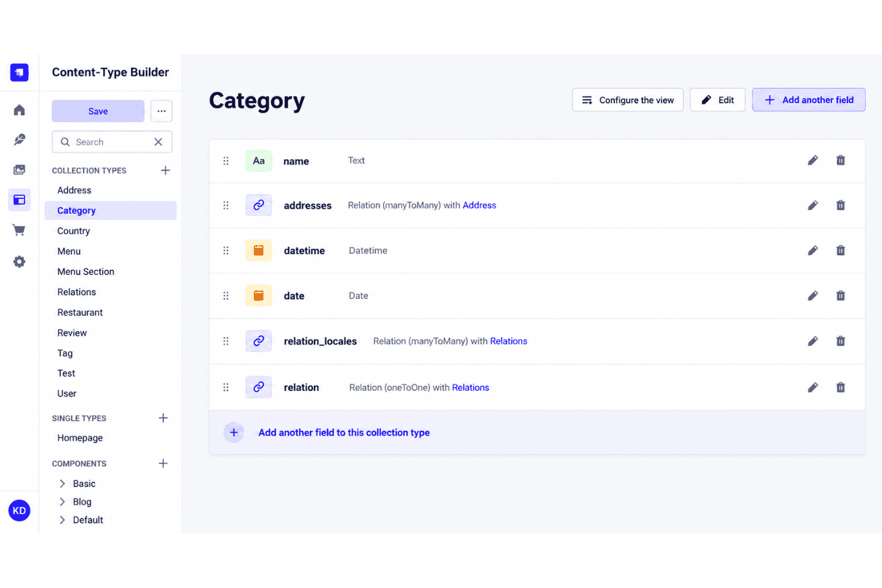Add a new collection type plus icon
Viewport: 882px width, 588px height.
pos(165,170)
